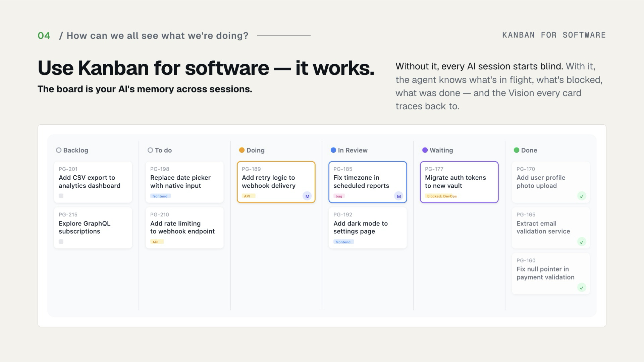Click the green checkmark on card PG-170
This screenshot has height=362, width=644.
(x=582, y=196)
